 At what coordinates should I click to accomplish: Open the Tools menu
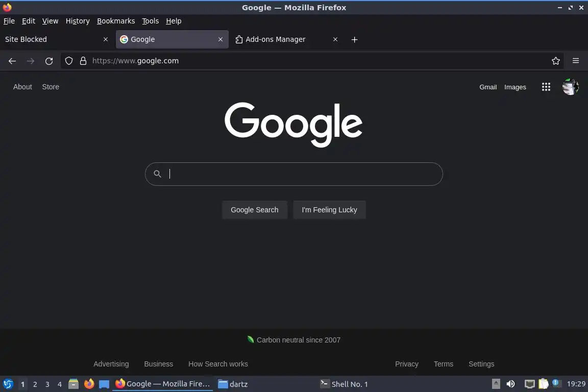tap(151, 21)
